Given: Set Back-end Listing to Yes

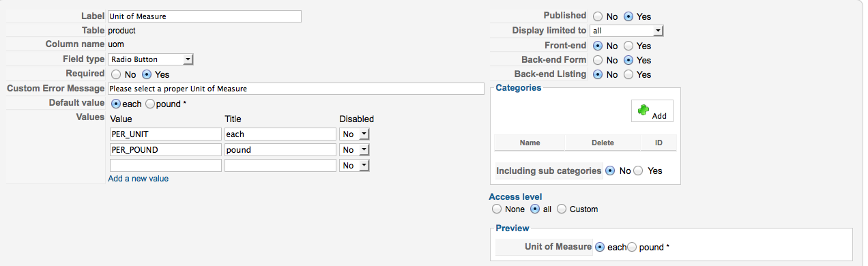Looking at the screenshot, I should click(x=628, y=74).
